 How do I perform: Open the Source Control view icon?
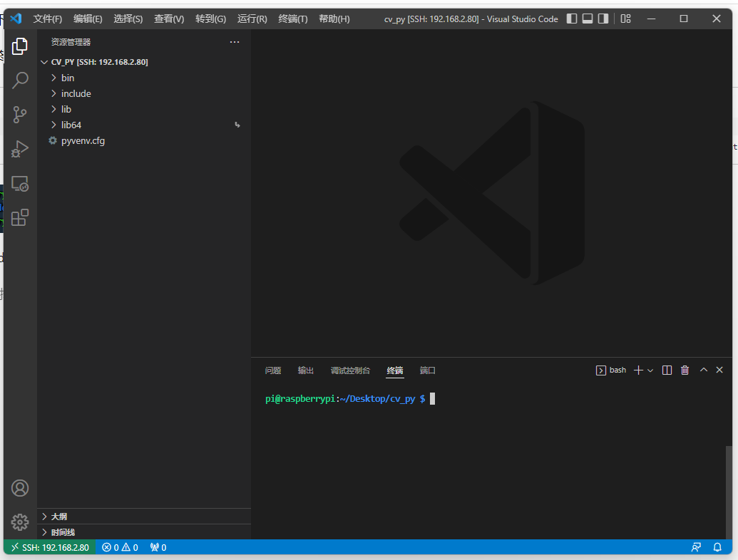tap(19, 114)
